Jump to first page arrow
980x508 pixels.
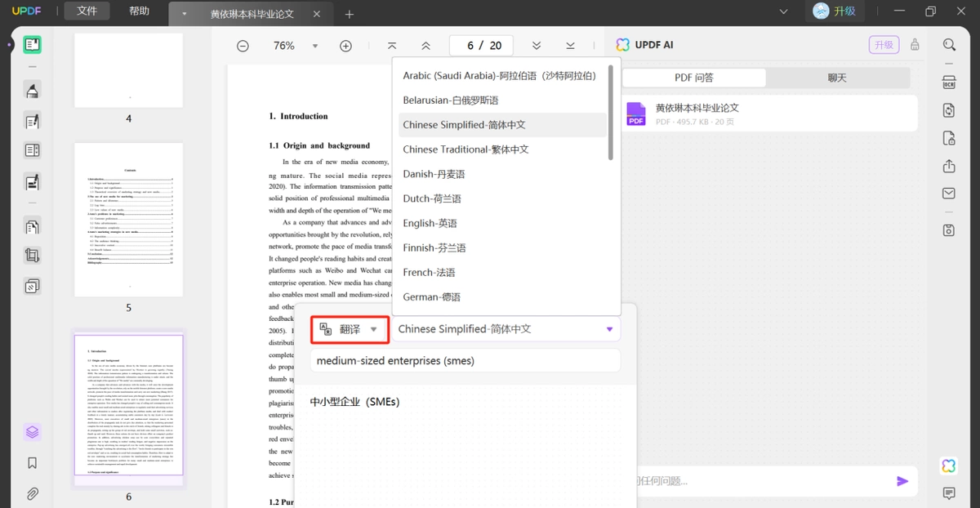pos(392,46)
